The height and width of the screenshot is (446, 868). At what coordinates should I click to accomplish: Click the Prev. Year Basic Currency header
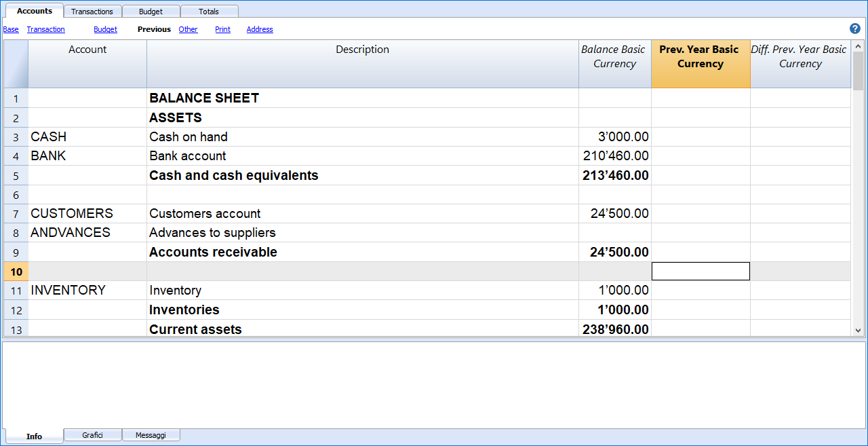click(x=701, y=64)
